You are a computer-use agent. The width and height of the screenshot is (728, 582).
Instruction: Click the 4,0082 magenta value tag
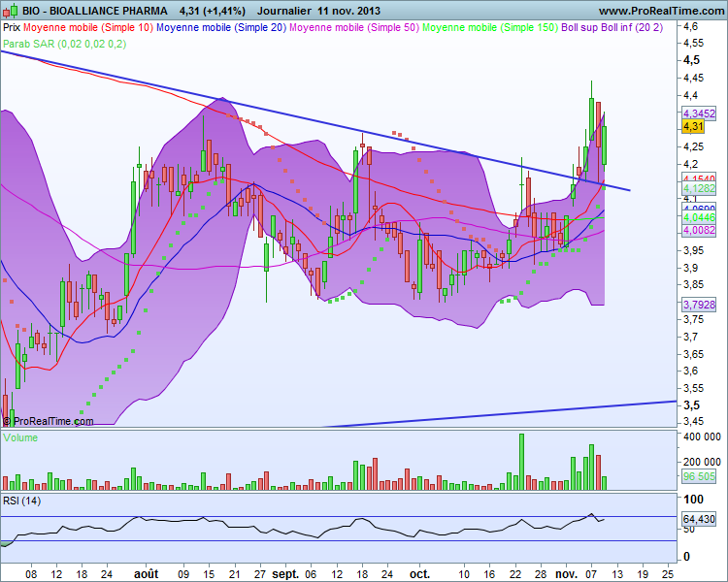point(699,230)
